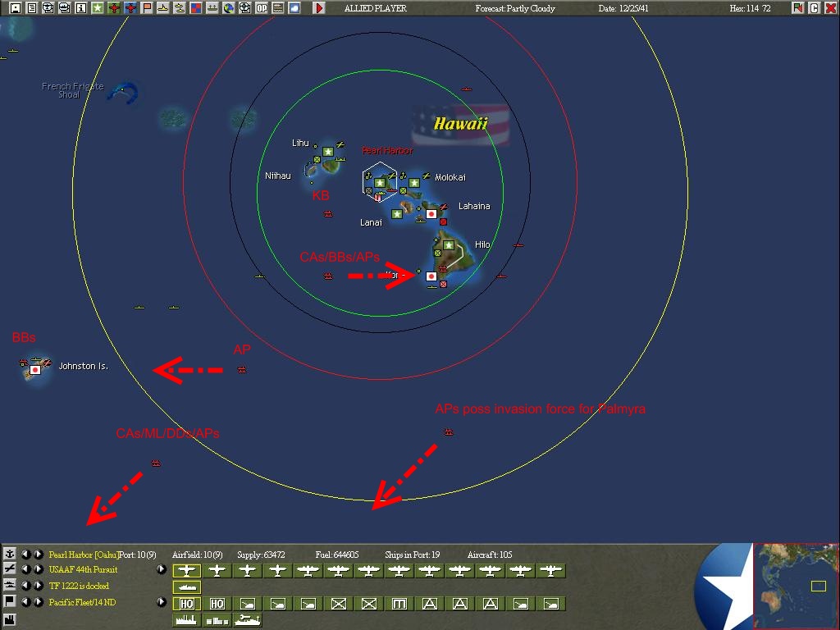Viewport: 840px width, 630px height.
Task: Select the Hilo base star icon
Action: [449, 245]
